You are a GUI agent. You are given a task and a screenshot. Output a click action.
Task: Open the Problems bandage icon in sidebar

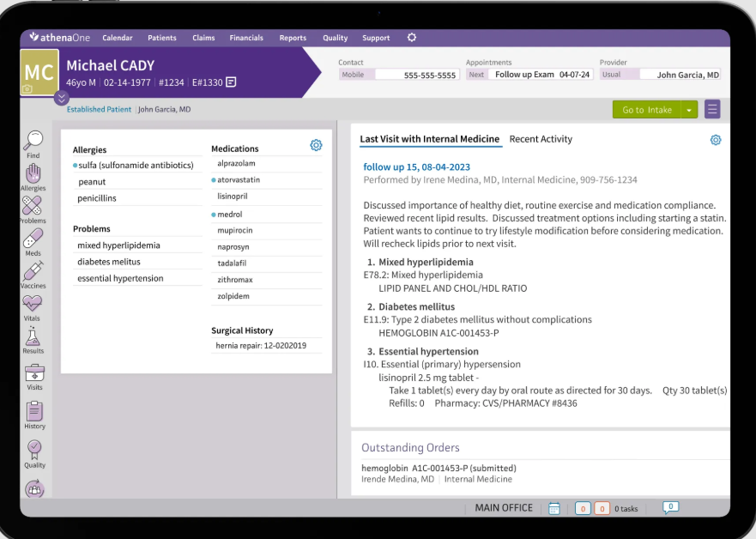tap(32, 206)
